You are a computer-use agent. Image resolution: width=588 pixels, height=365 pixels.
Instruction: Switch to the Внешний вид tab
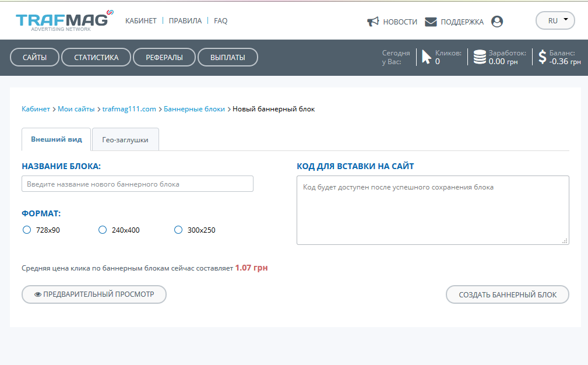pos(57,139)
